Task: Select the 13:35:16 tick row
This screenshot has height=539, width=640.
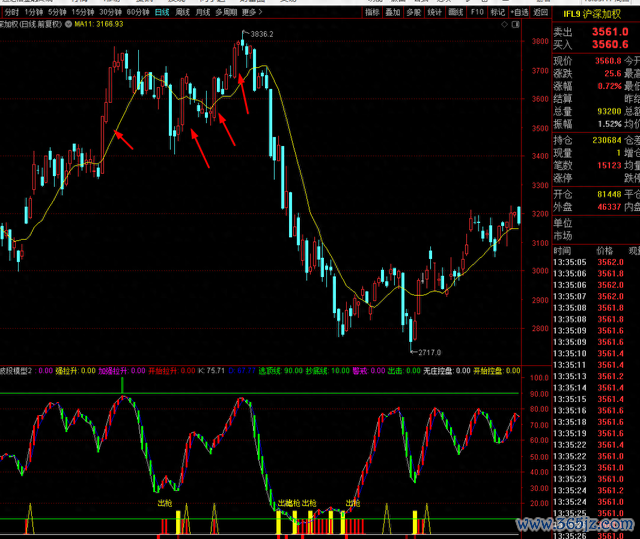Action: pos(596,410)
